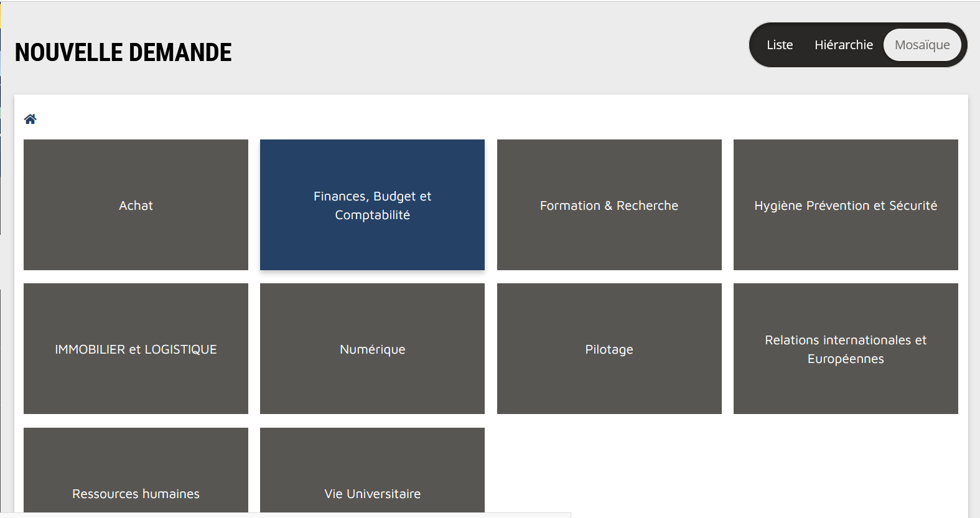Click the Vie Universitaire label text
Image resolution: width=980 pixels, height=518 pixels.
[372, 494]
